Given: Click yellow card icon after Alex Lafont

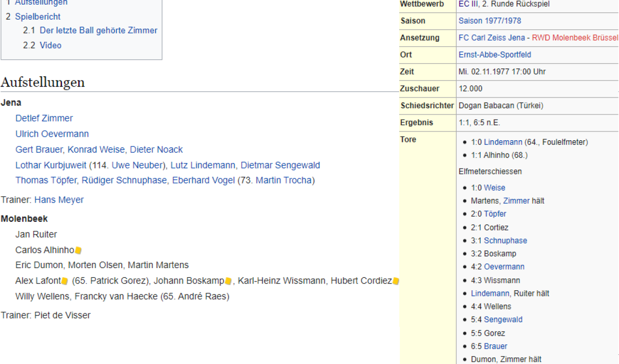Looking at the screenshot, I should [x=65, y=282].
